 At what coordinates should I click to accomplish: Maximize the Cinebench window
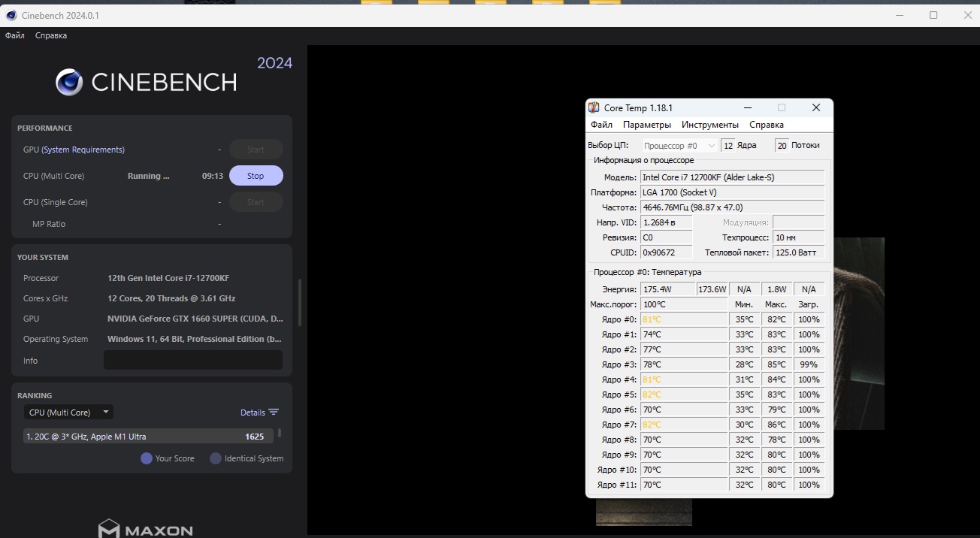pos(933,16)
